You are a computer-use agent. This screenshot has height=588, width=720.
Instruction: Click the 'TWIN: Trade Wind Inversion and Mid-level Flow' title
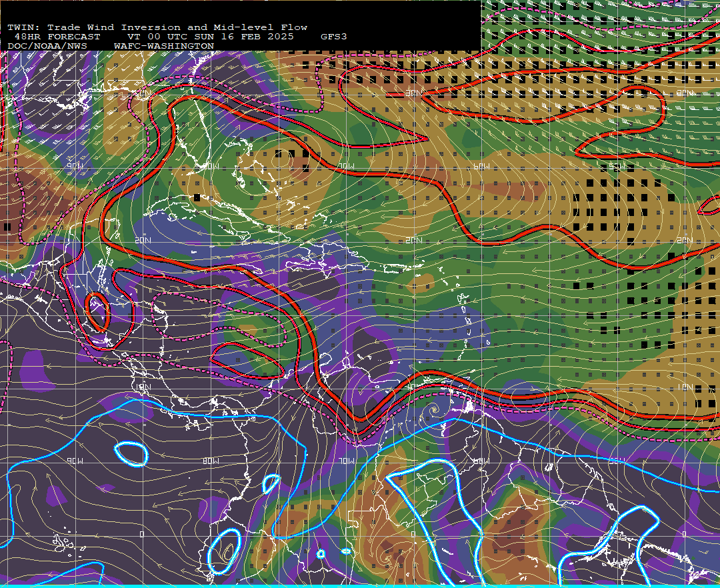[157, 27]
